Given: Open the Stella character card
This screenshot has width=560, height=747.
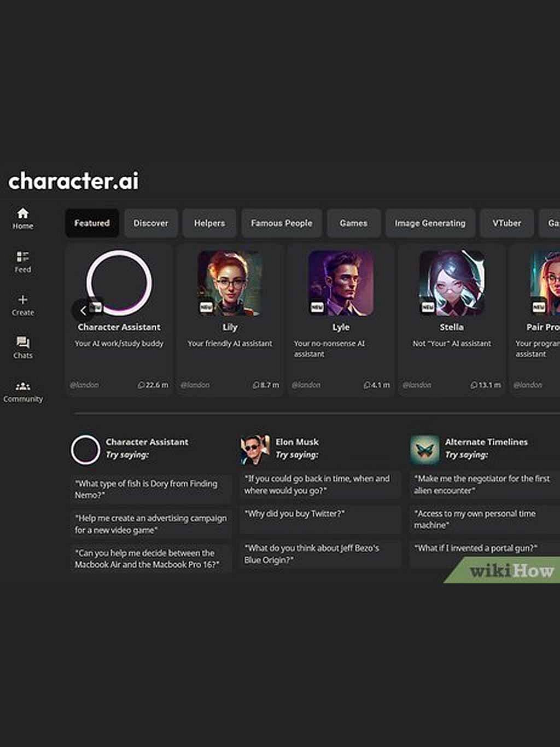Looking at the screenshot, I should click(452, 320).
